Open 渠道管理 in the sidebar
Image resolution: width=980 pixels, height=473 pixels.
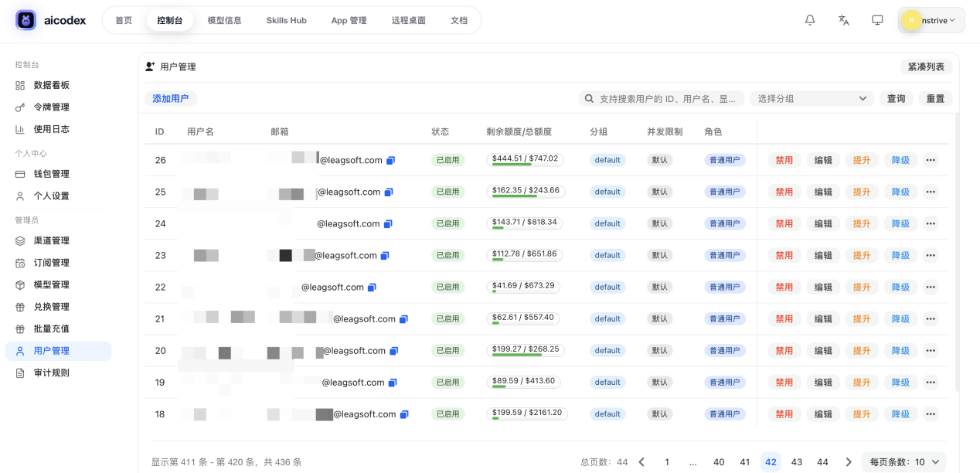(51, 240)
